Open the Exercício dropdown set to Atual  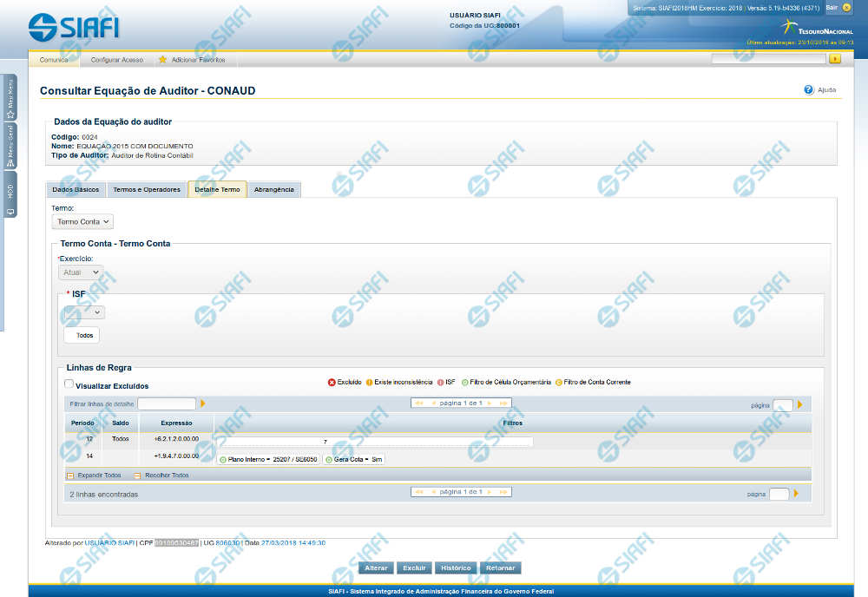coord(81,272)
